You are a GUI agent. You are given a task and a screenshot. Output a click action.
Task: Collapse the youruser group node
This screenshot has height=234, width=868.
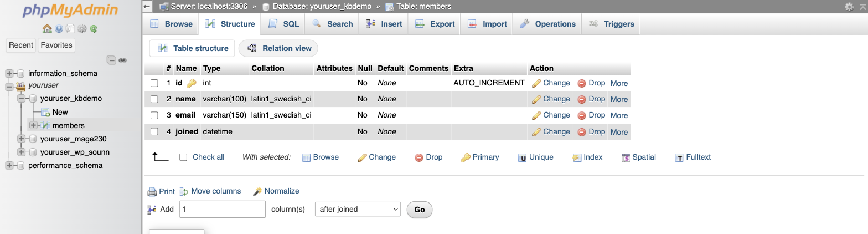pos(9,86)
